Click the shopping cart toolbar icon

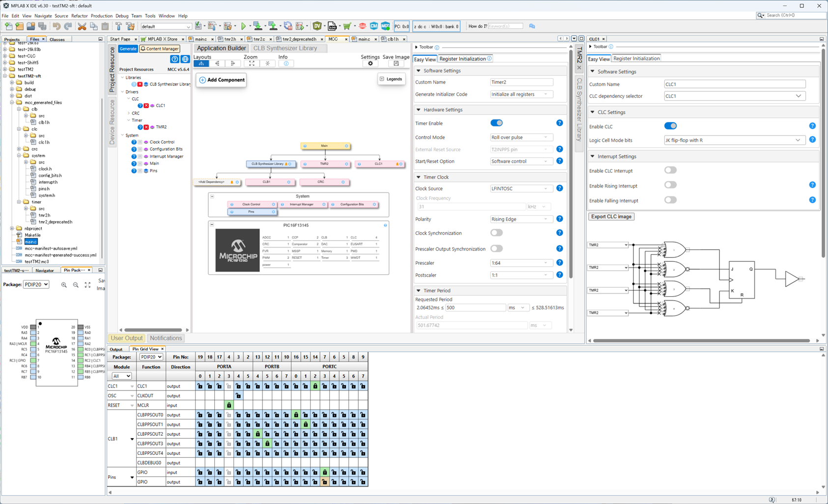pos(347,26)
